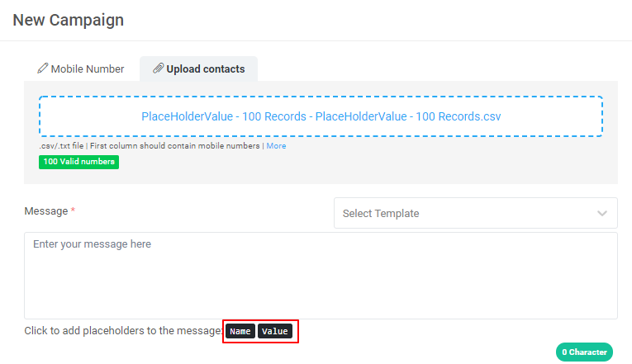This screenshot has height=364, width=632.
Task: Click the Message field label
Action: pos(46,211)
